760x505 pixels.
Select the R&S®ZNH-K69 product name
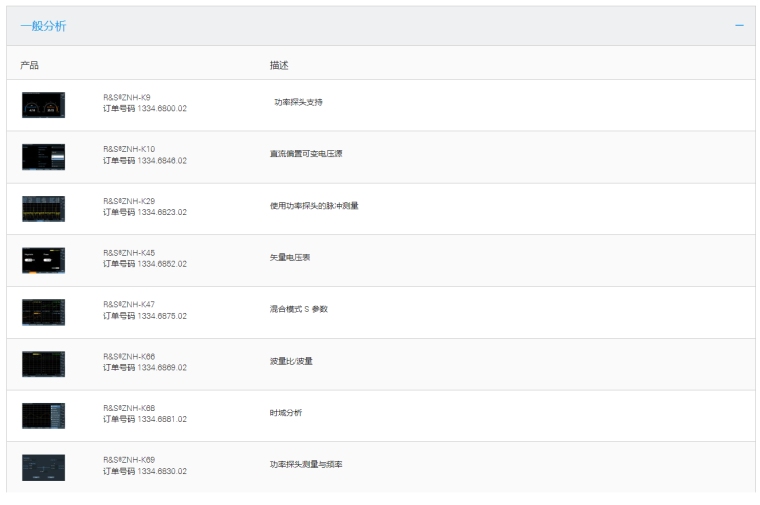click(129, 460)
